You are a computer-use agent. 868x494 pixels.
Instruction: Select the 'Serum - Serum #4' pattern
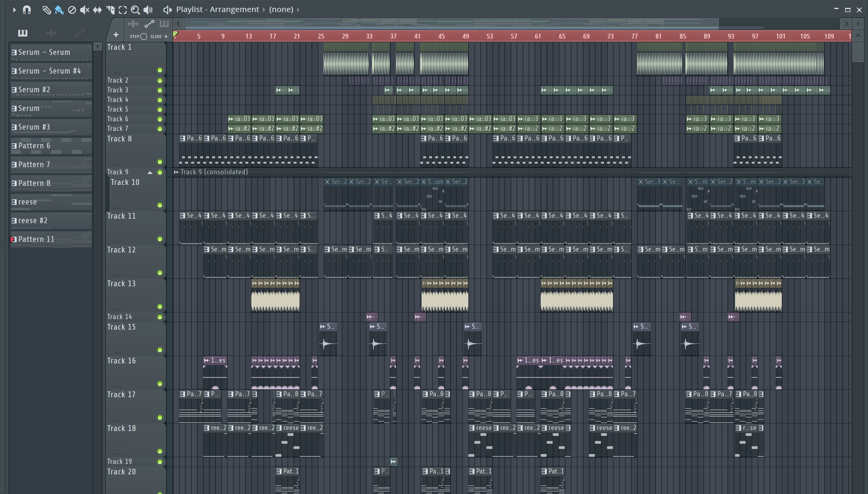pos(51,71)
